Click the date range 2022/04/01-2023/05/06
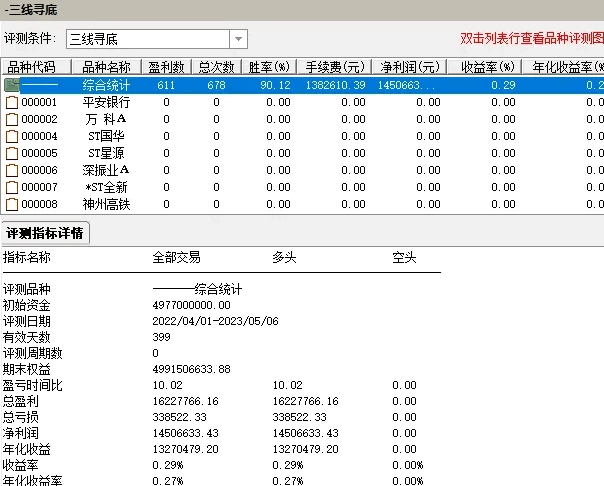Image resolution: width=604 pixels, height=486 pixels. coord(215,321)
